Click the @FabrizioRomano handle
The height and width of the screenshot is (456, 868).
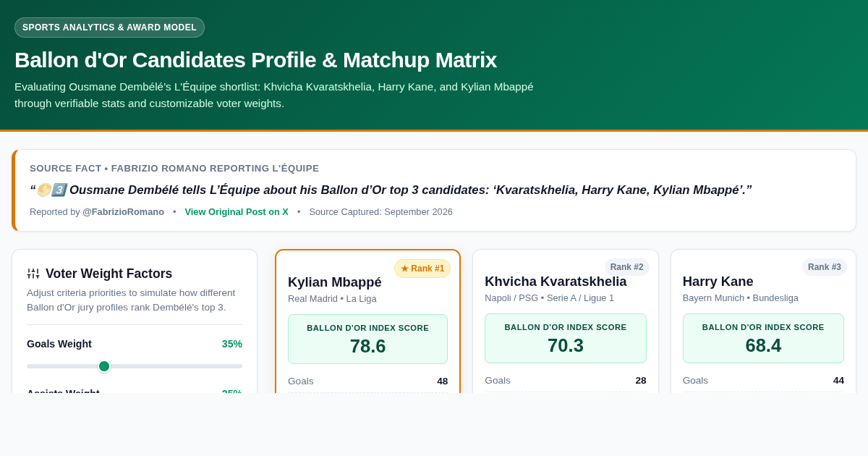(x=123, y=212)
